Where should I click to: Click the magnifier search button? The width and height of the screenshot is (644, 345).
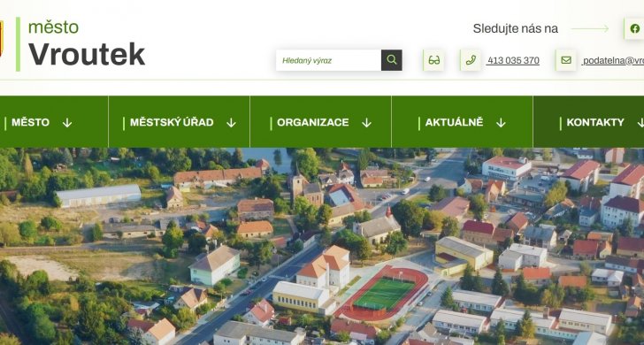tap(391, 60)
